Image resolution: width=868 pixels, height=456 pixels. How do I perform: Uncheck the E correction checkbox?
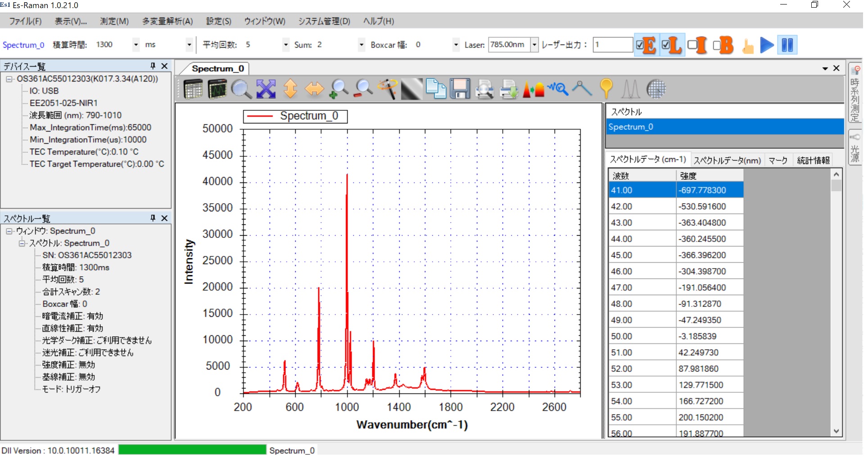point(640,45)
